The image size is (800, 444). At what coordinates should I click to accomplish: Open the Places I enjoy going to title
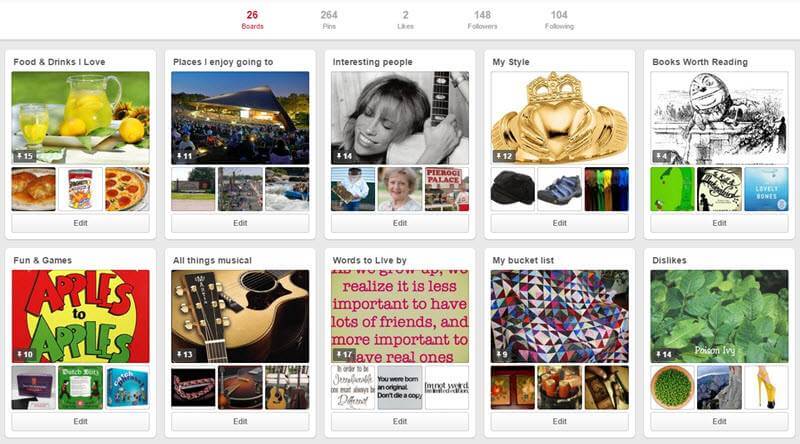click(223, 62)
